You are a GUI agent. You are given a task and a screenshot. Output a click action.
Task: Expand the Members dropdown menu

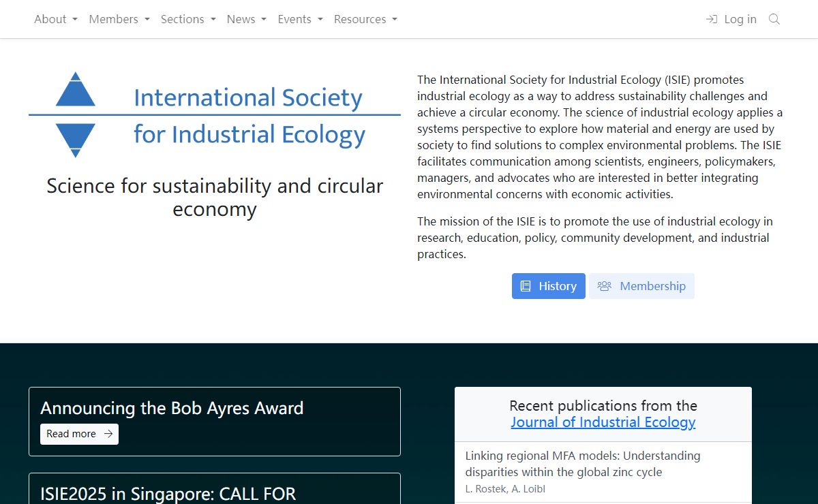click(119, 19)
